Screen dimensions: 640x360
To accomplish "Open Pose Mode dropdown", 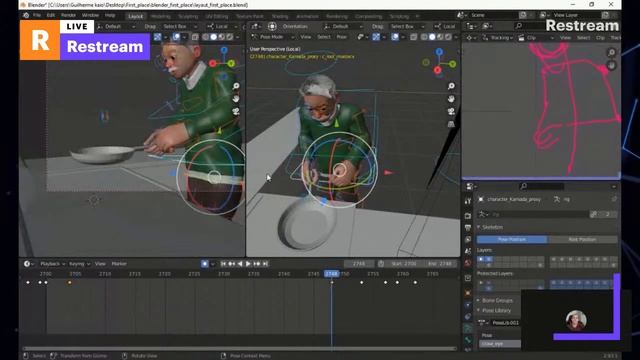I will pyautogui.click(x=272, y=37).
